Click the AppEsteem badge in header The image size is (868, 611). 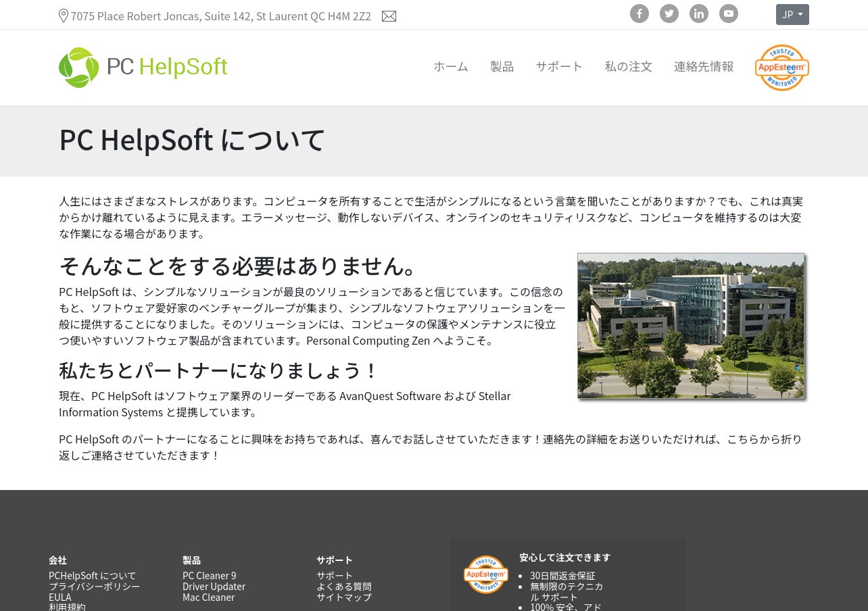pyautogui.click(x=782, y=68)
